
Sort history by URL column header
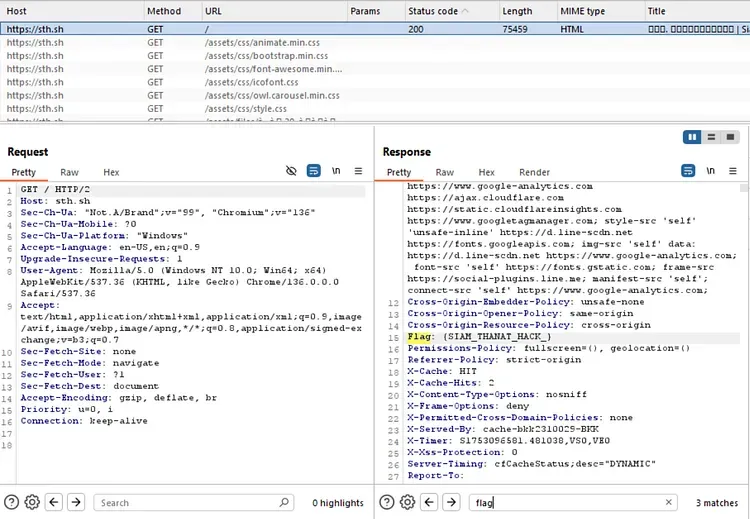(x=275, y=11)
